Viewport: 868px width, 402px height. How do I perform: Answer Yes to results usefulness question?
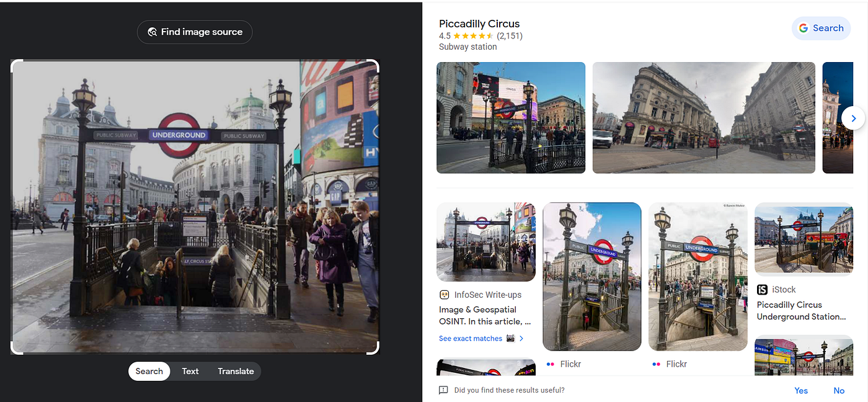coord(801,391)
